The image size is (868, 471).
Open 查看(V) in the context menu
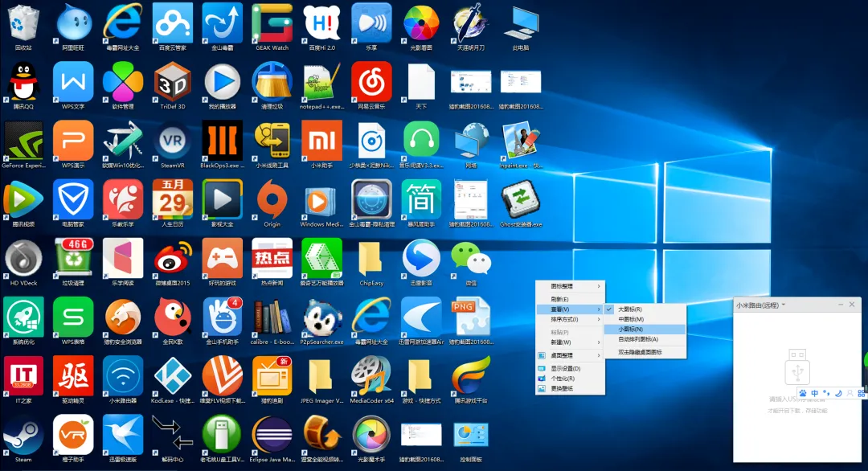570,309
